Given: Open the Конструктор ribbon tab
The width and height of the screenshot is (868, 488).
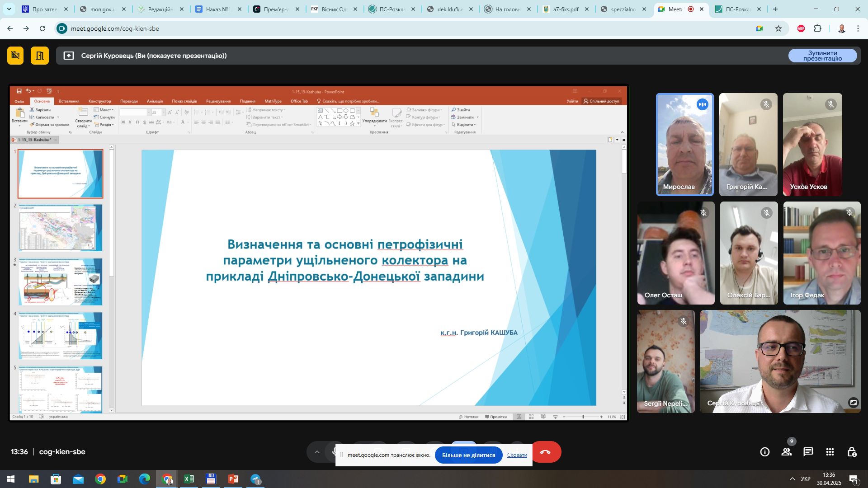Looking at the screenshot, I should [99, 101].
